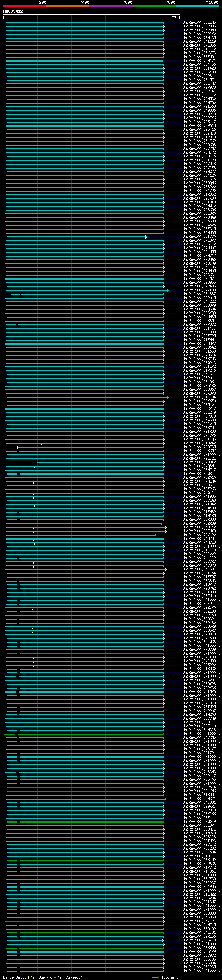
Task: Click the white query sequence ruler bar
Action: click(92, 15)
